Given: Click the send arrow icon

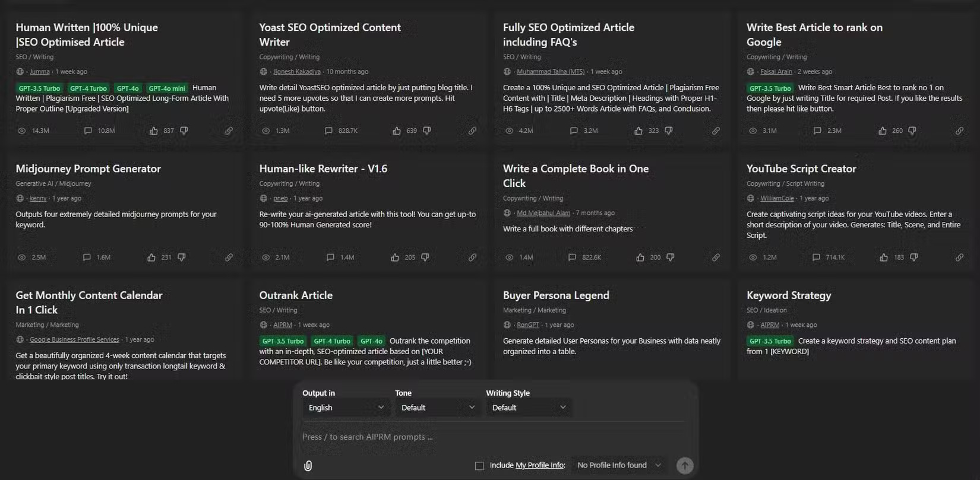Looking at the screenshot, I should (684, 465).
